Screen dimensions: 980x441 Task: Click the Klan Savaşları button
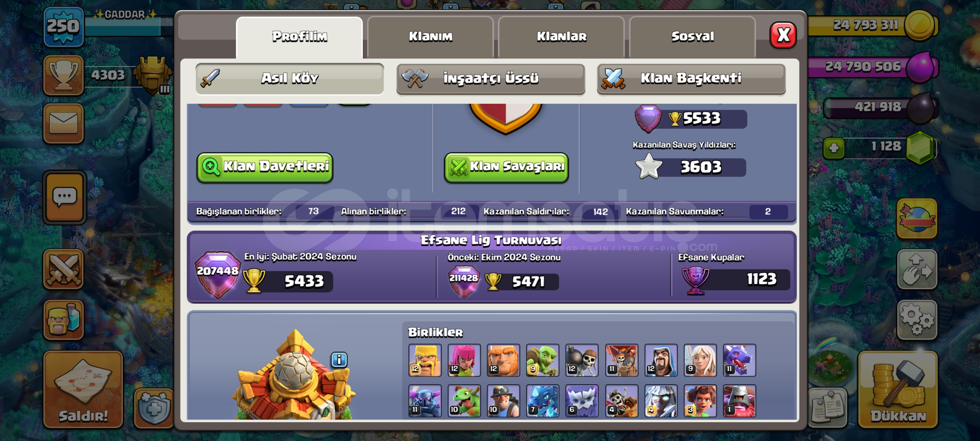tap(506, 167)
